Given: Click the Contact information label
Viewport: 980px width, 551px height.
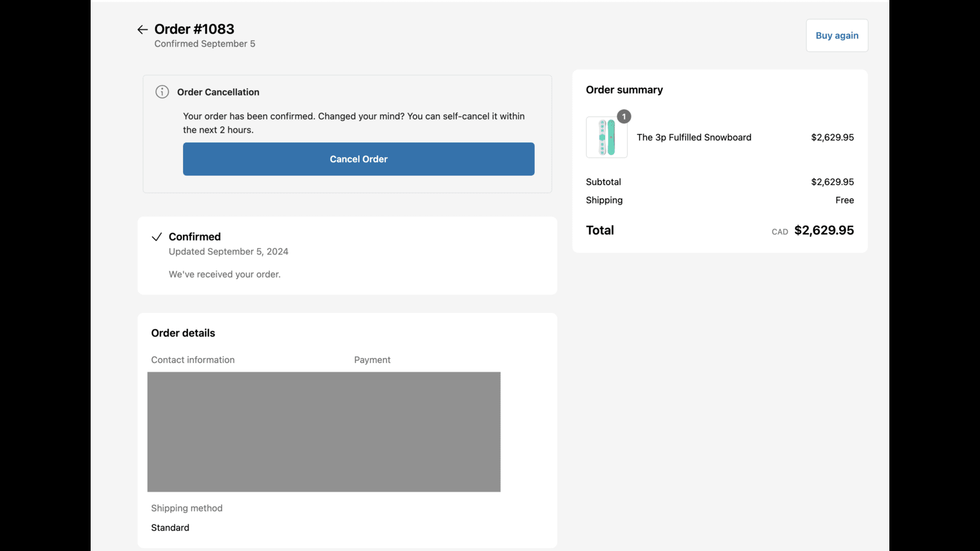Looking at the screenshot, I should coord(192,359).
